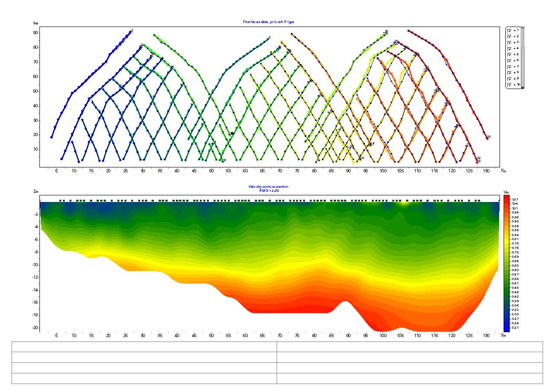This screenshot has width=555, height=392.
Task: Disable series 4 in the legend
Action: coord(510,48)
